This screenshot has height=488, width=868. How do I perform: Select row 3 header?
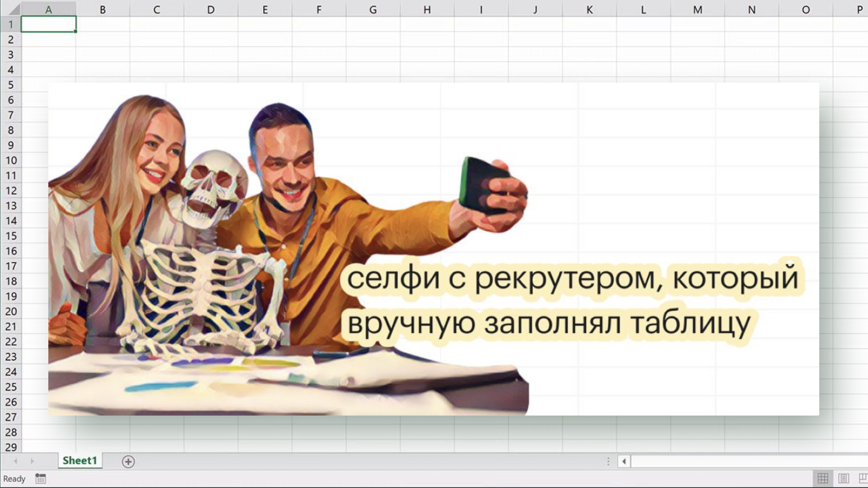point(11,55)
